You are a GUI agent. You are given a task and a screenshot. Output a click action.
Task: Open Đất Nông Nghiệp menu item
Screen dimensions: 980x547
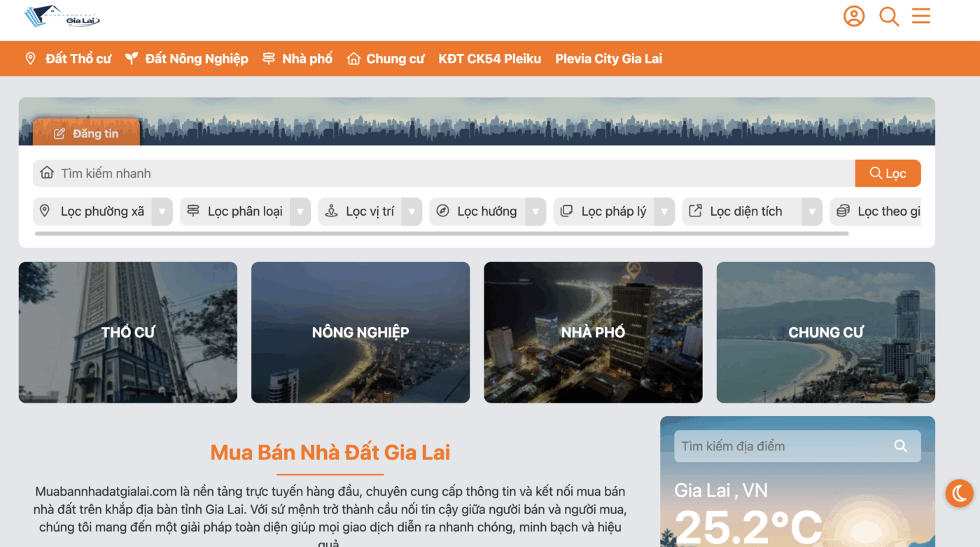[187, 59]
